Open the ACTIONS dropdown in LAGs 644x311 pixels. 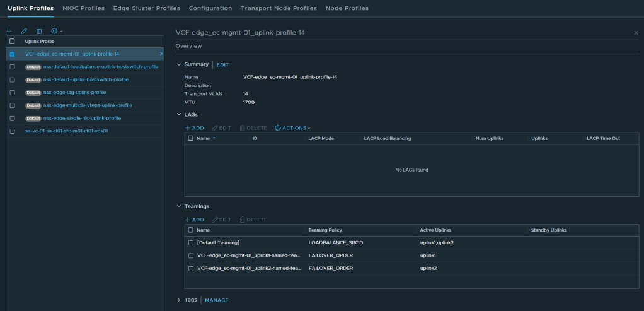tap(293, 128)
